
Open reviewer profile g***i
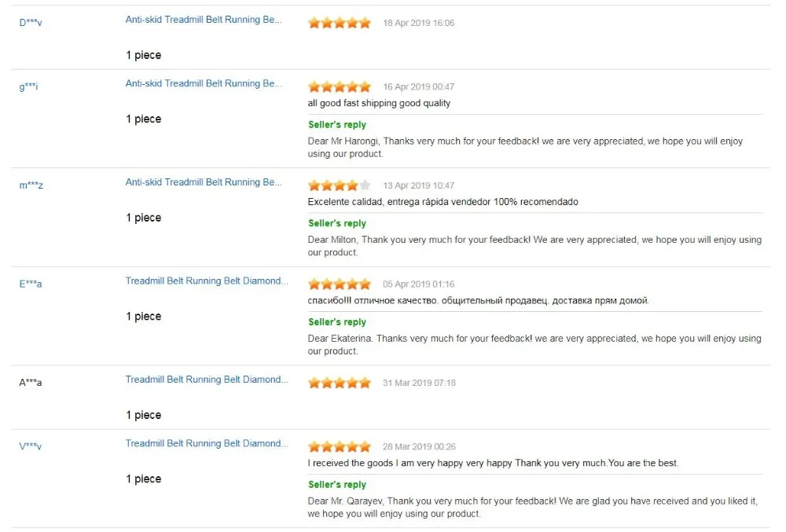pyautogui.click(x=28, y=86)
